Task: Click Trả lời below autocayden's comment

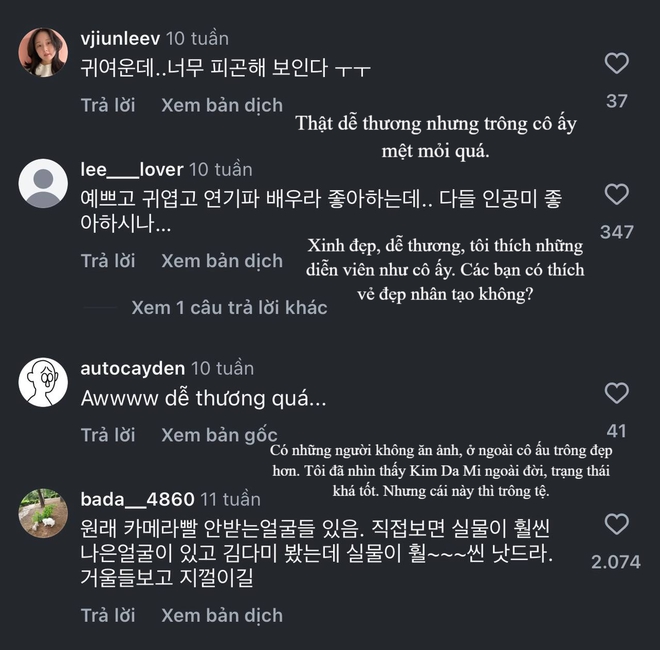Action: (108, 435)
